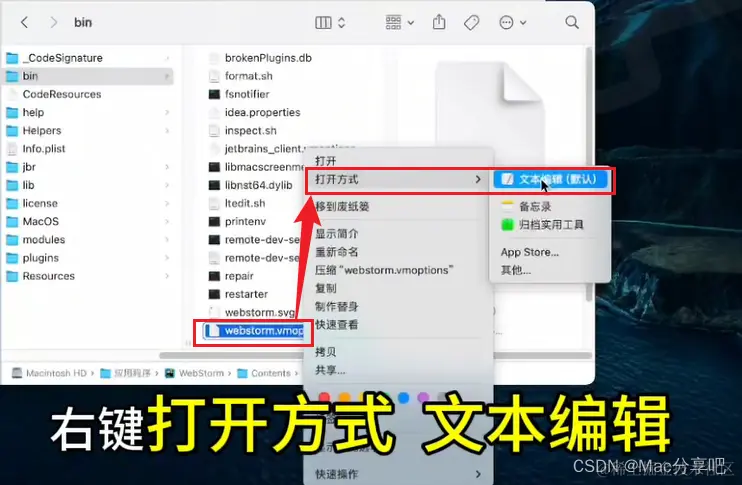Click the fsnotifier executable icon

[214, 94]
